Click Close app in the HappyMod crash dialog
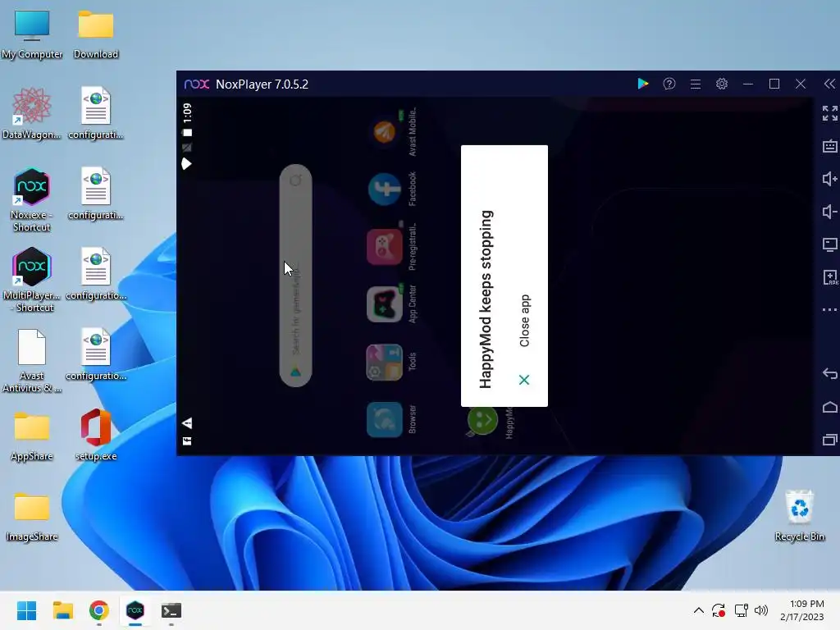The width and height of the screenshot is (840, 630). (524, 321)
